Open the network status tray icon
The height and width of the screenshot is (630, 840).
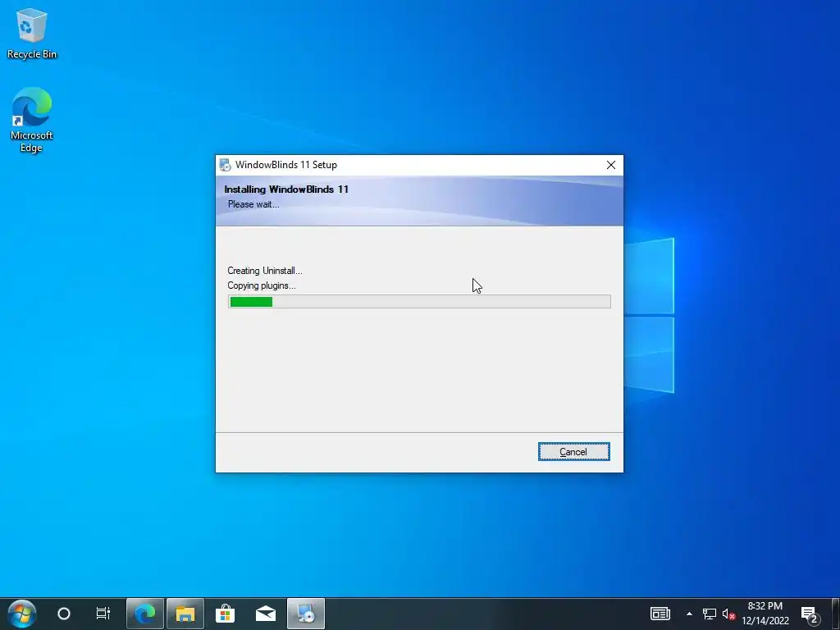[710, 614]
